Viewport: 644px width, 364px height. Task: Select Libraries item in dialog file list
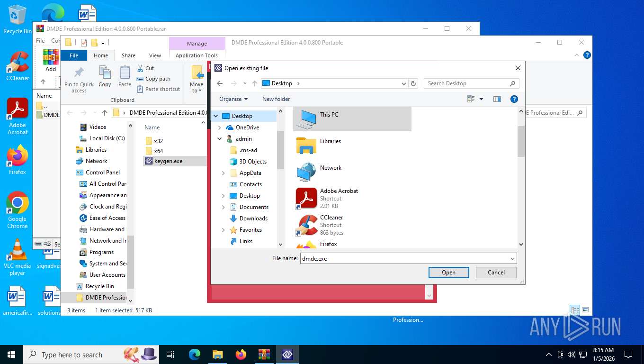coord(352,145)
